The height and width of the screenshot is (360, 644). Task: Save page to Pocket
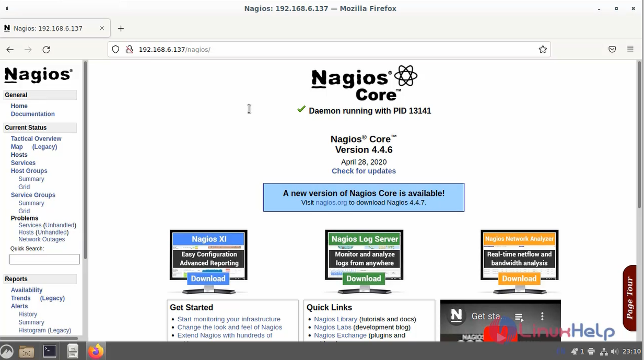[612, 49]
